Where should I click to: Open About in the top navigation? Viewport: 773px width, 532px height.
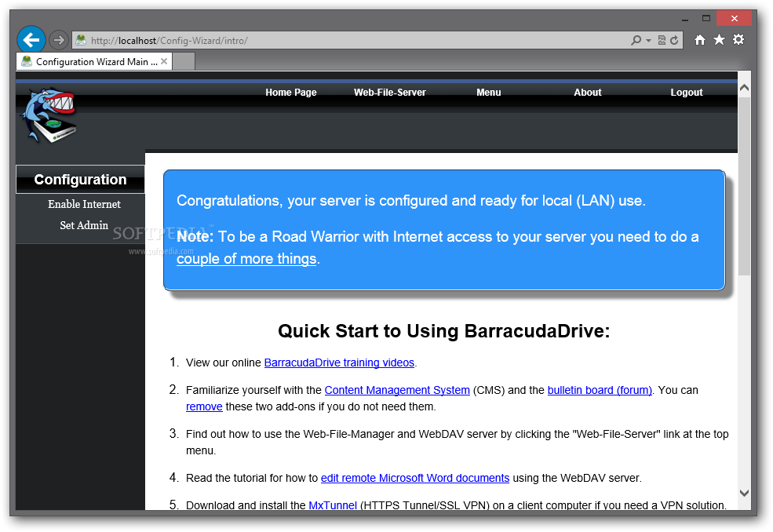tap(588, 93)
